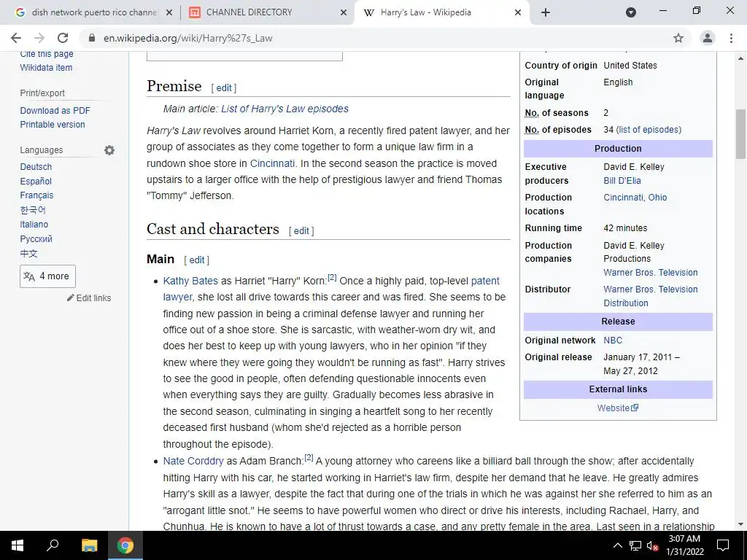Screen dimensions: 747x560
Task: Open network status in the tray
Action: point(635,545)
